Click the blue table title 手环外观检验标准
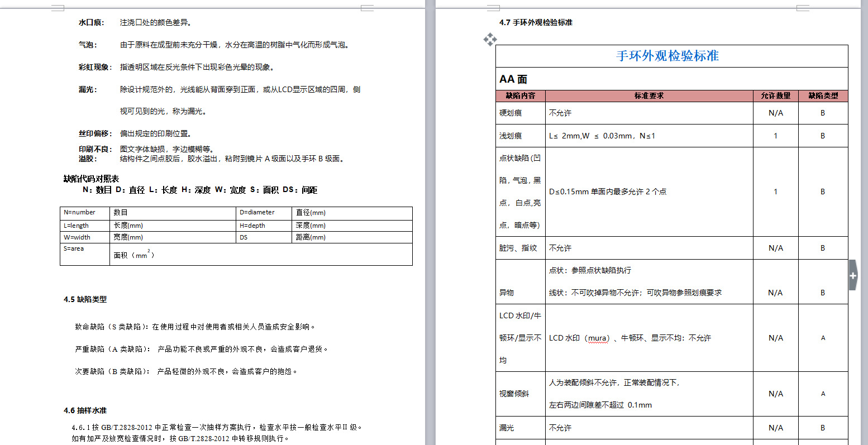The height and width of the screenshot is (445, 868). pyautogui.click(x=667, y=56)
